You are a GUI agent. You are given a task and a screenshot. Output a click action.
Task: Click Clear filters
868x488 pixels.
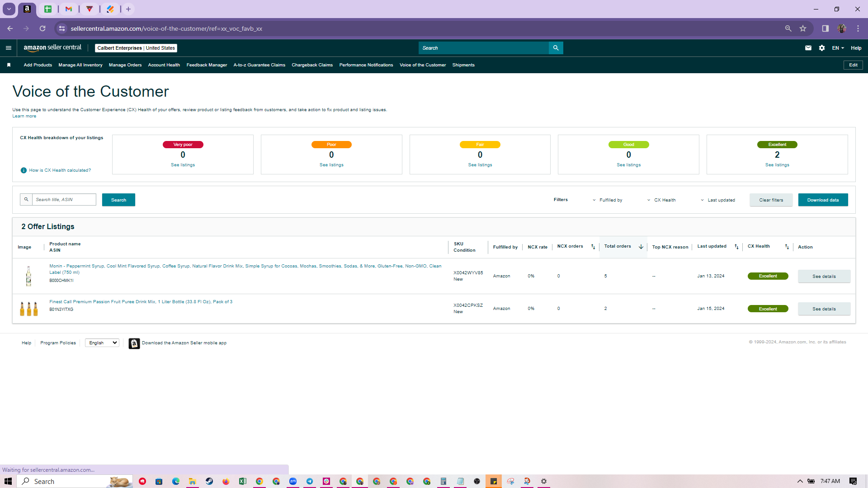(x=771, y=200)
